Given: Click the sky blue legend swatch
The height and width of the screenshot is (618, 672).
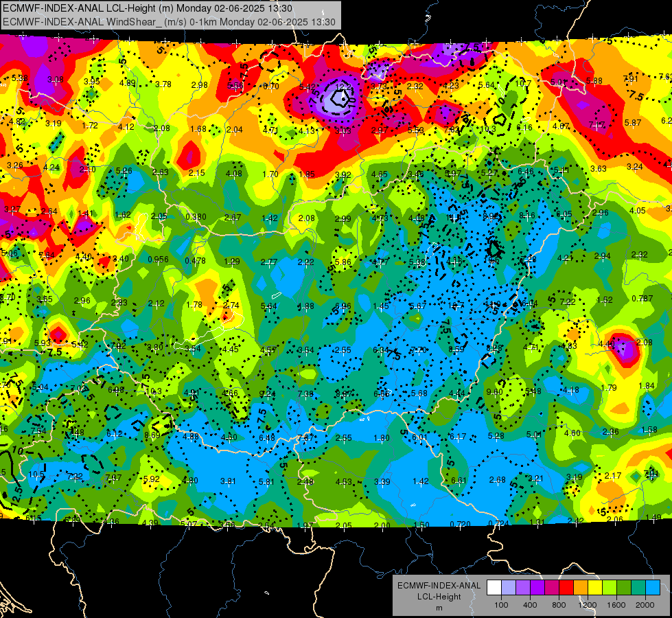Looking at the screenshot, I should [653, 587].
